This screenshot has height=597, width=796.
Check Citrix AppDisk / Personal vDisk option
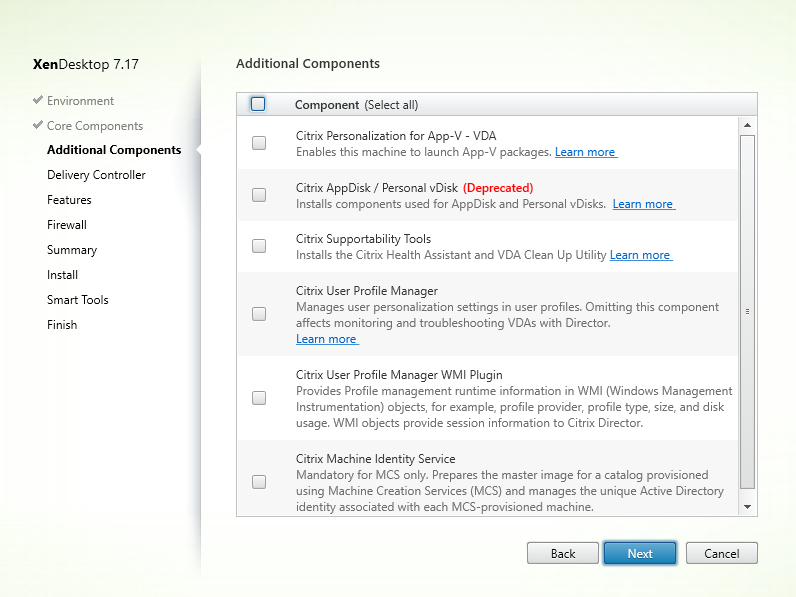coord(259,195)
